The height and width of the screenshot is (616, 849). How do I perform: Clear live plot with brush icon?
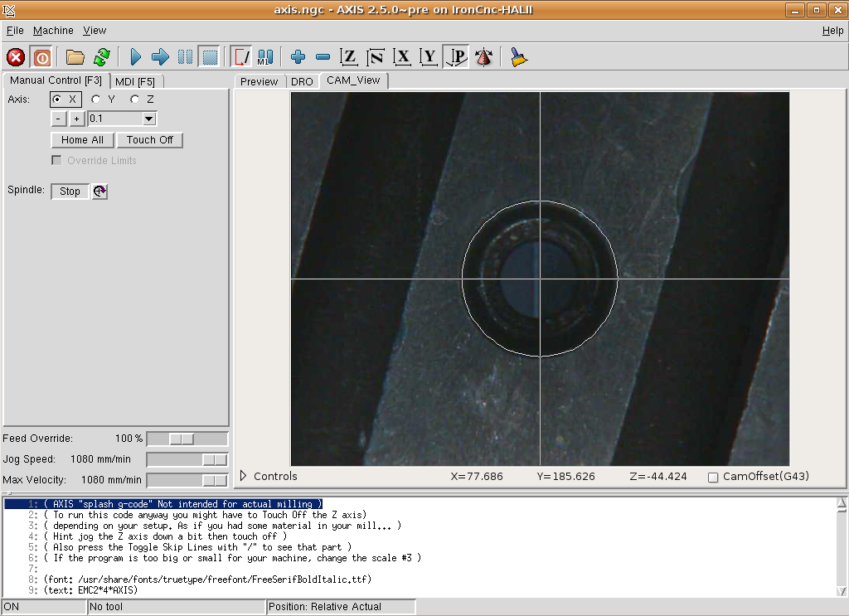[x=519, y=57]
